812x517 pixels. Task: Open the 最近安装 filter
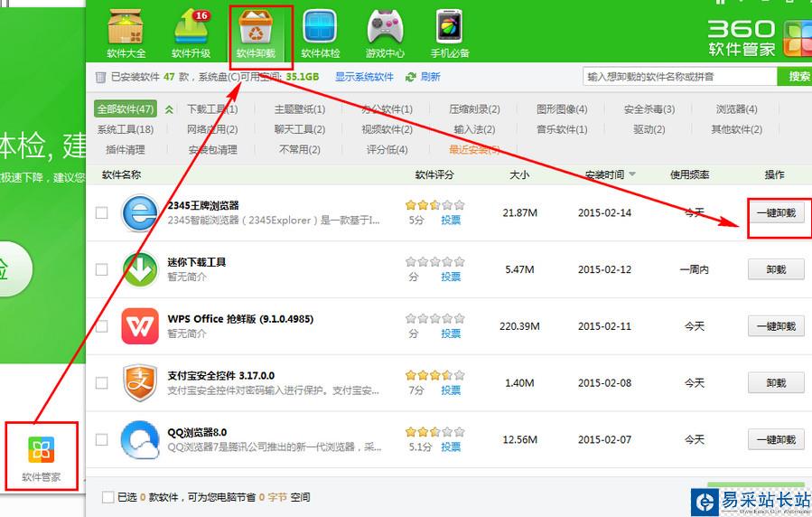474,150
